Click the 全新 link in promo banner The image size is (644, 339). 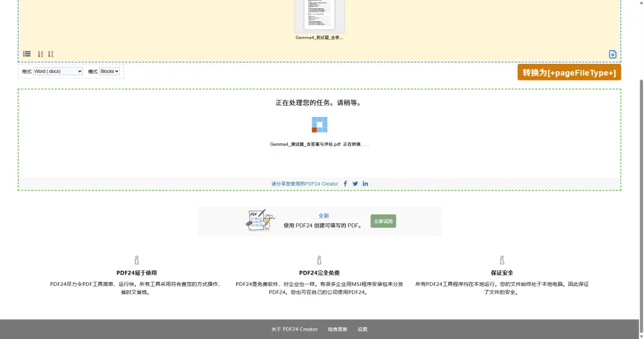click(324, 215)
